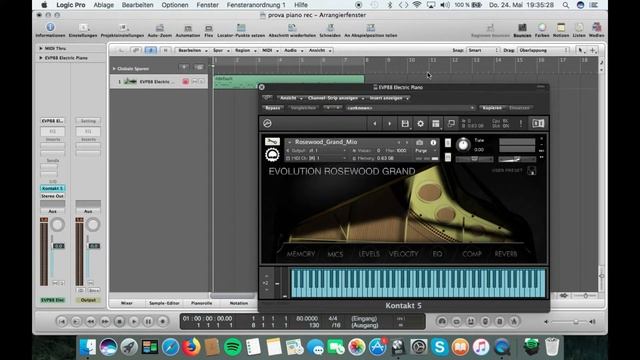The image size is (640, 360).
Task: Switch to the Sample-Editor tab
Action: pos(164,303)
